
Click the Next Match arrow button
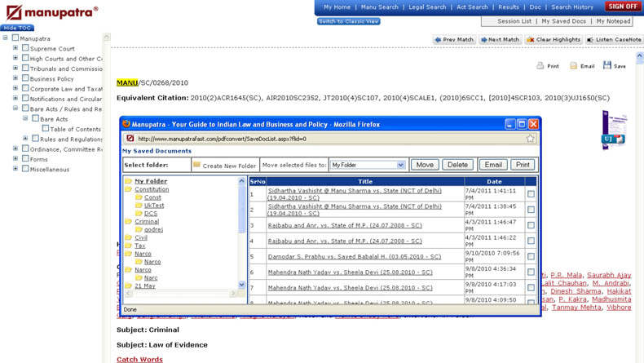(x=500, y=39)
